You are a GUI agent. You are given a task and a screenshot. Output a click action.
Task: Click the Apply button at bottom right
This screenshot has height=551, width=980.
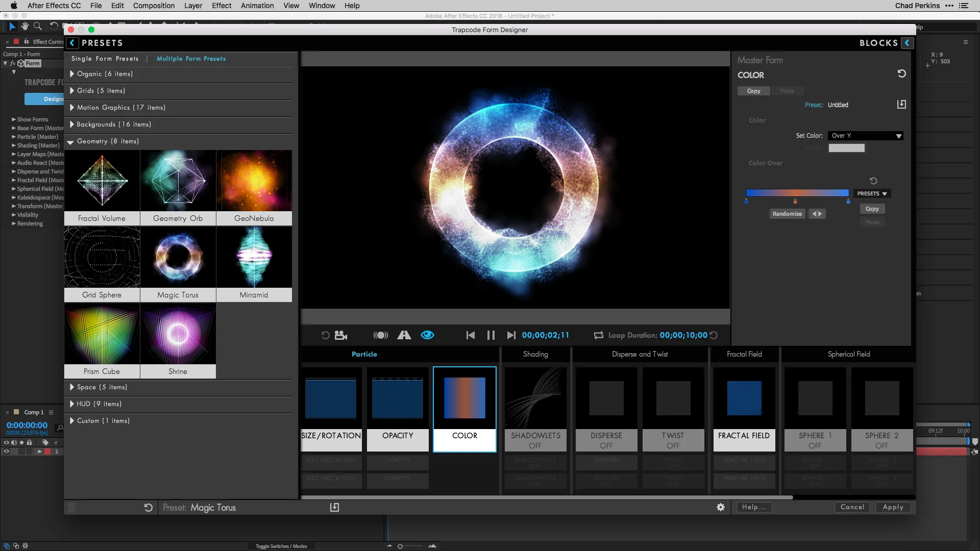(892, 507)
